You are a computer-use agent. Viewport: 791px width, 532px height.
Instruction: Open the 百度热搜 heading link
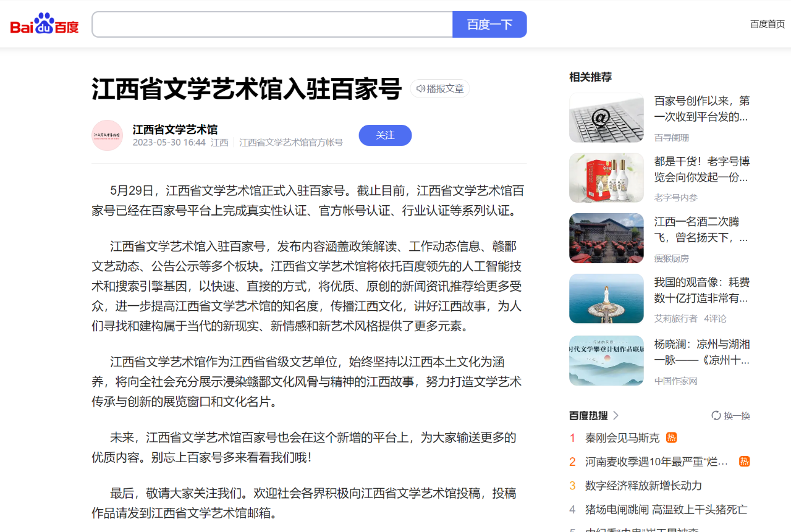(588, 415)
